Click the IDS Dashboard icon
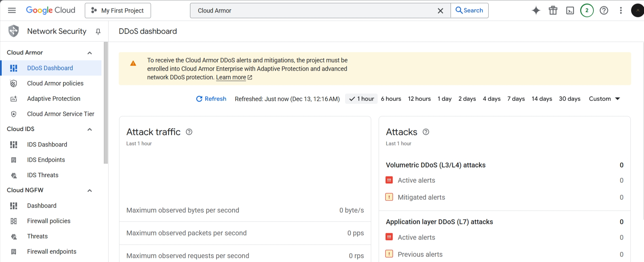The width and height of the screenshot is (644, 262). tap(14, 144)
